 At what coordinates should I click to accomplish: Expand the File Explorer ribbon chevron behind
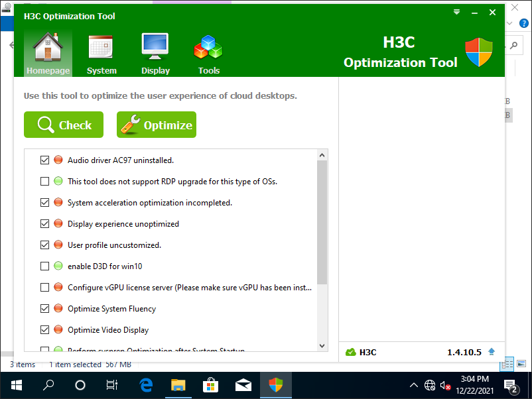click(509, 23)
